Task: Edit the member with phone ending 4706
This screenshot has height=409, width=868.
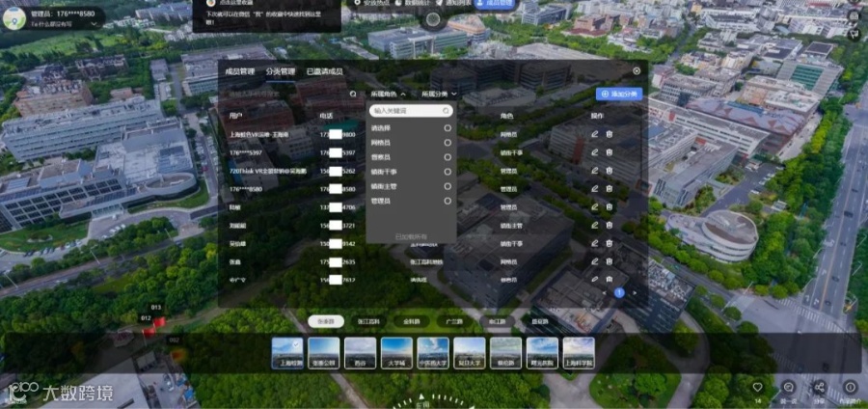Action: point(594,207)
